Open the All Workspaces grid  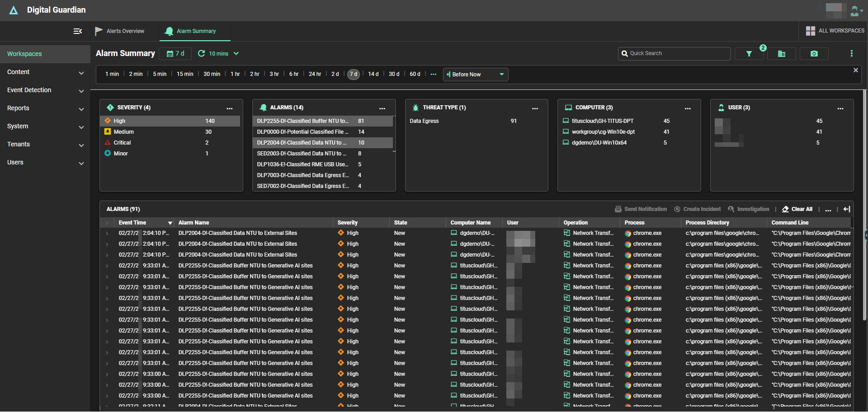(835, 31)
